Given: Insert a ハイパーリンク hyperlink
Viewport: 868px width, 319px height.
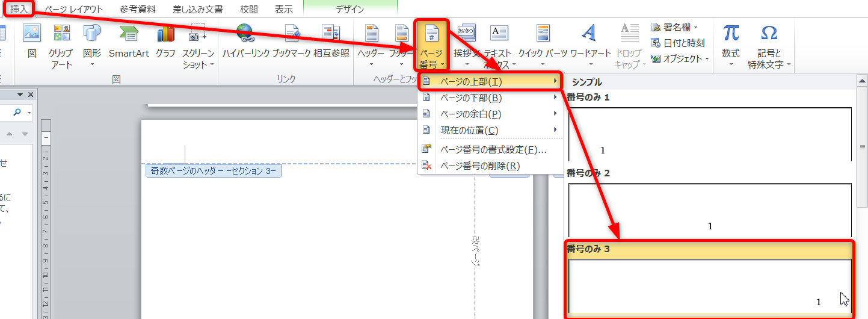Looking at the screenshot, I should coord(245,42).
